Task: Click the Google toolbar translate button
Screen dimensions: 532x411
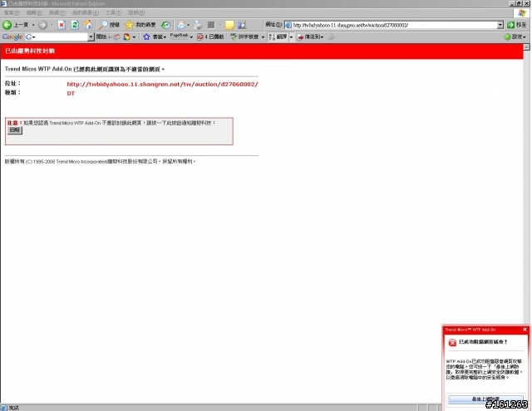Action: (278, 37)
